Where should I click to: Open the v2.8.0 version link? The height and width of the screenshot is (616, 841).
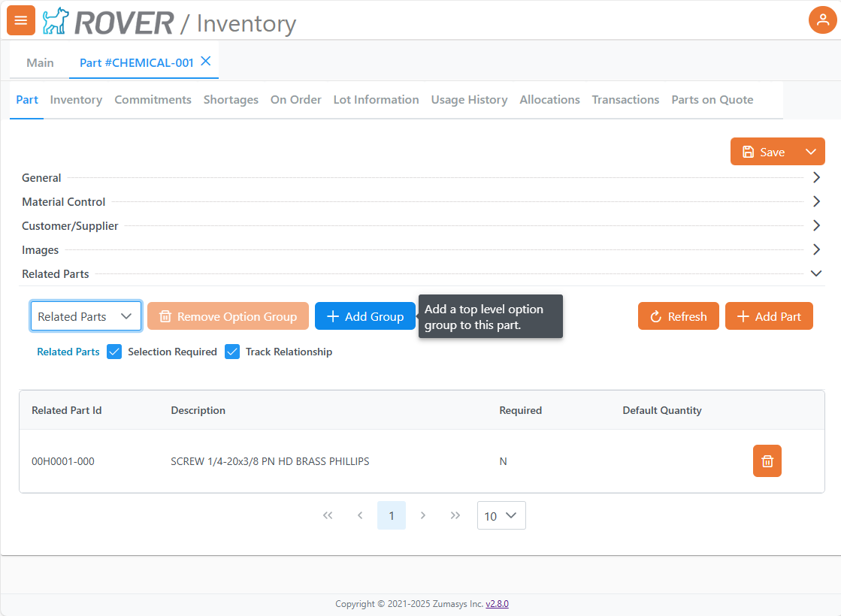tap(497, 604)
